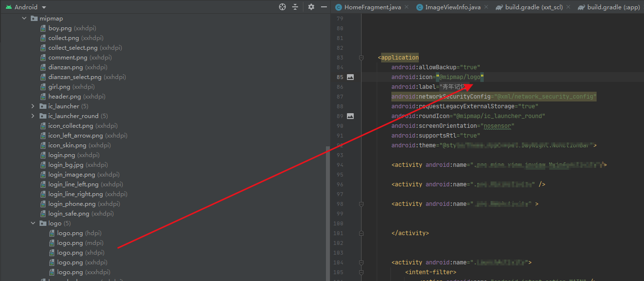The image size is (644, 281).
Task: Toggle the fold marker on line 83
Action: click(x=361, y=58)
